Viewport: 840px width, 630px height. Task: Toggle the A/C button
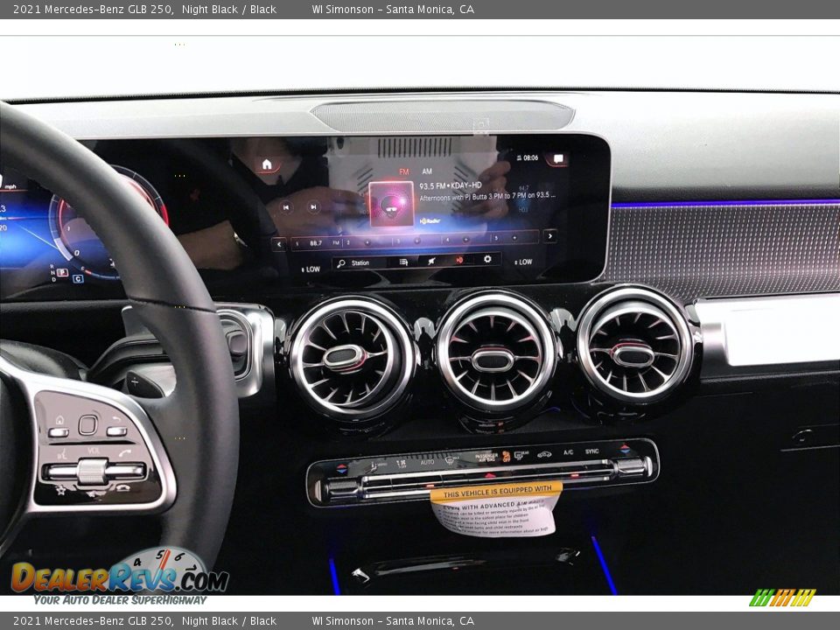click(x=568, y=452)
